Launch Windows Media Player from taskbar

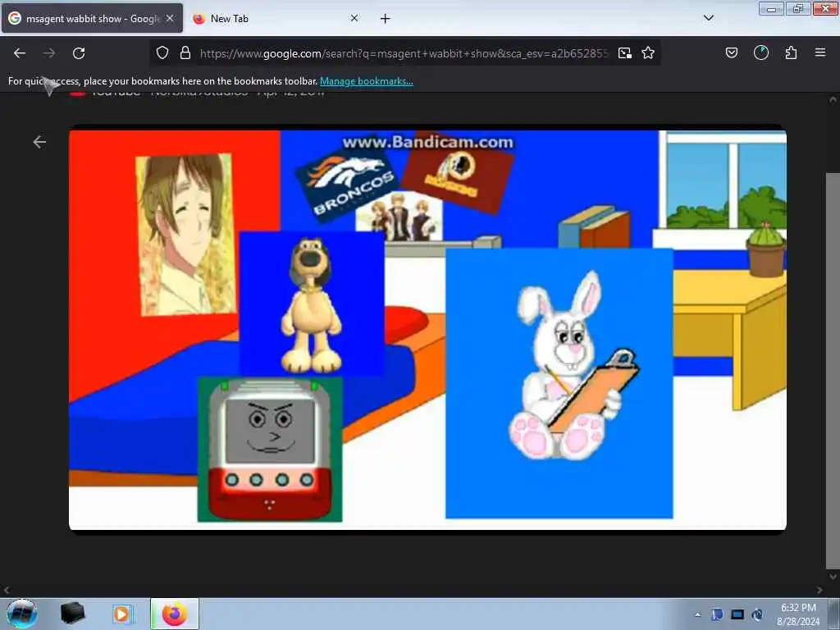click(x=121, y=614)
